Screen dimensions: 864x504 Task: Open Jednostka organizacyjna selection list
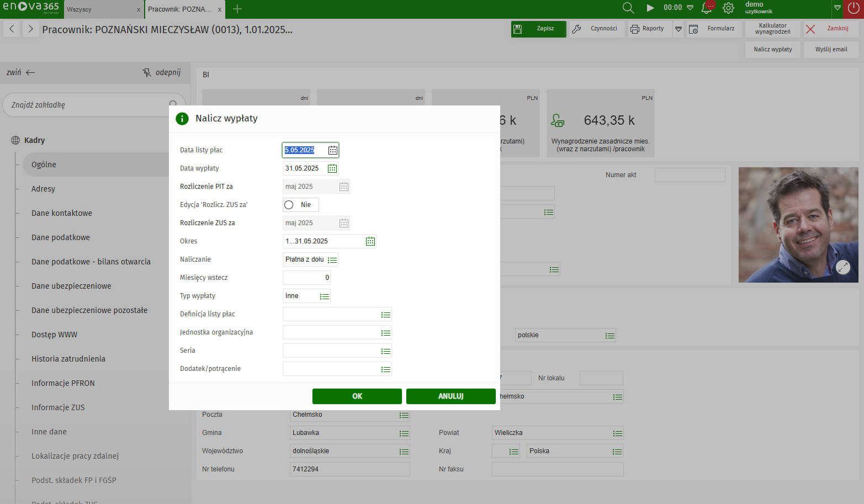tap(385, 333)
